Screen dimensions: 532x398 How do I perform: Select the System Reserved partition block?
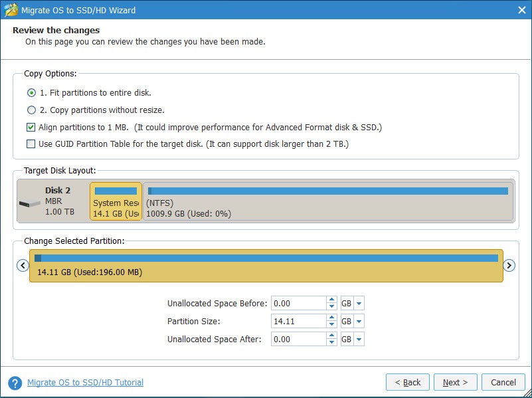pyautogui.click(x=116, y=202)
